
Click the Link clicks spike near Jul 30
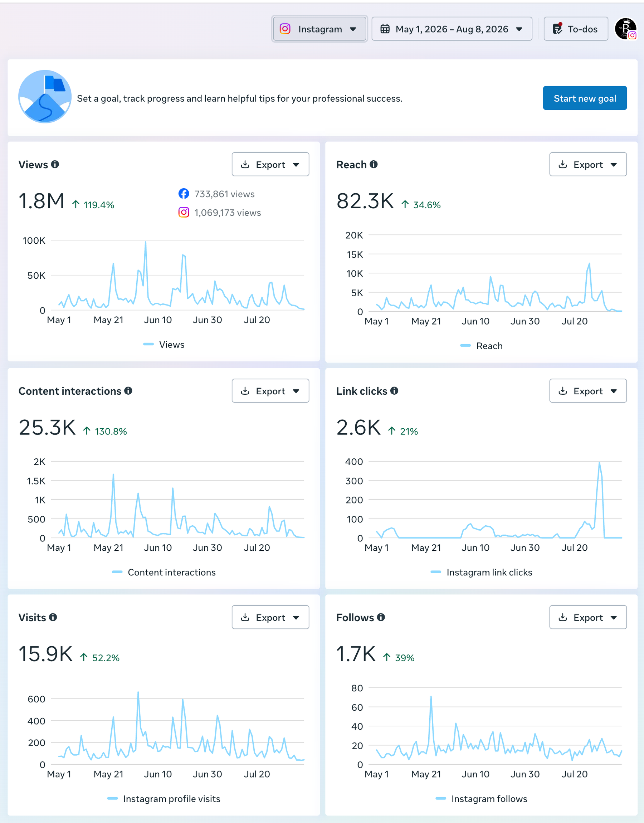coord(599,463)
